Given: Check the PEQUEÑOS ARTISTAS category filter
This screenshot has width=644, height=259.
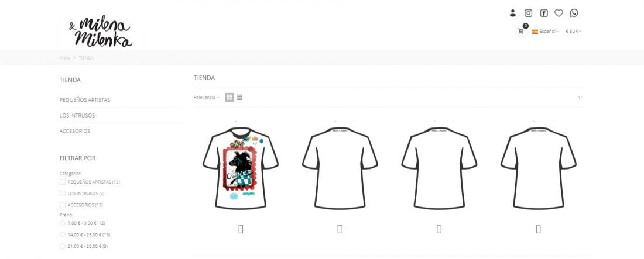Looking at the screenshot, I should [63, 182].
